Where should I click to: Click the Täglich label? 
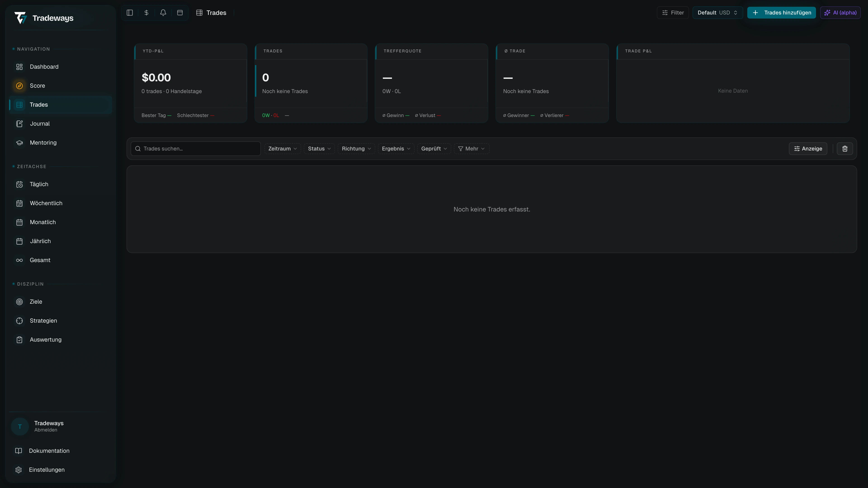(39, 184)
